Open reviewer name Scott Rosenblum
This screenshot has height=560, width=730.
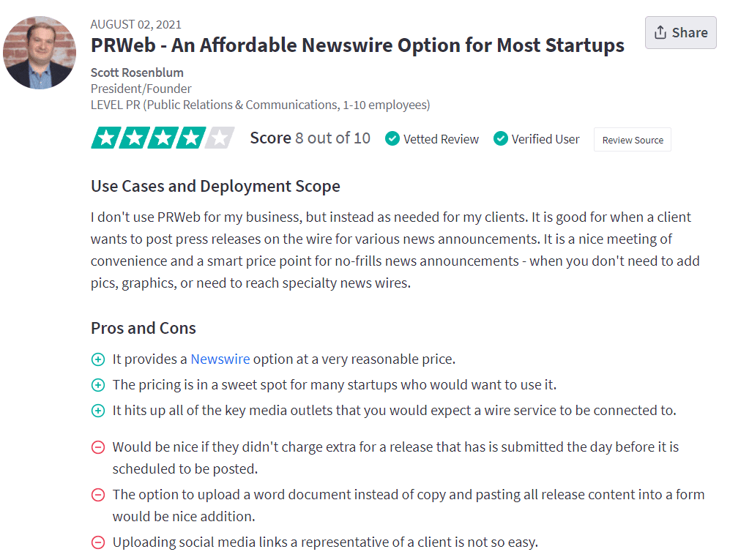pyautogui.click(x=137, y=72)
